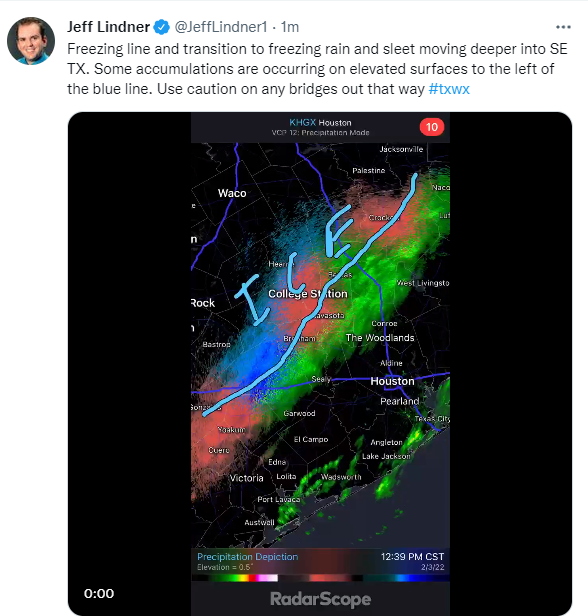The width and height of the screenshot is (588, 616).
Task: Click The Woodlands map label
Action: tap(380, 338)
